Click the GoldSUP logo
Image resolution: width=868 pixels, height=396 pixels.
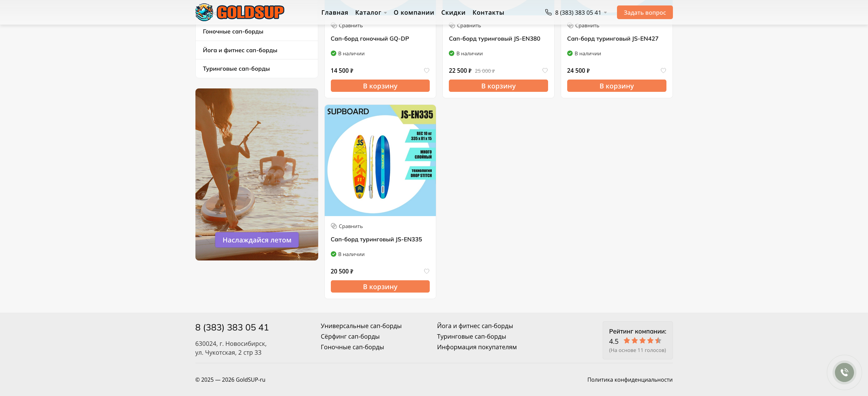(240, 12)
